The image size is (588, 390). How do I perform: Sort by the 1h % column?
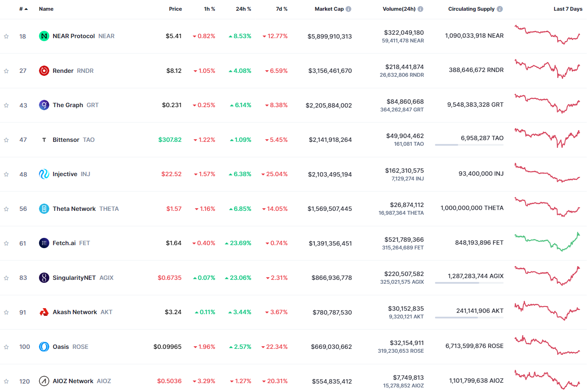[210, 9]
